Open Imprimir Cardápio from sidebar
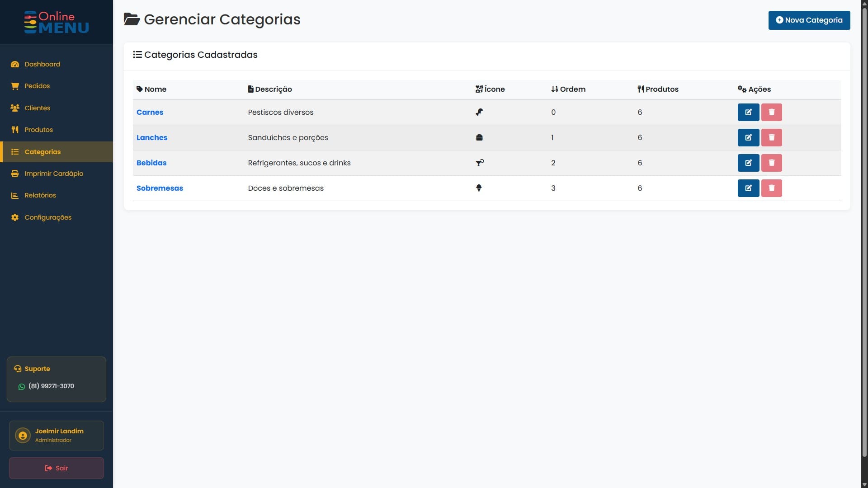The height and width of the screenshot is (488, 868). (53, 174)
